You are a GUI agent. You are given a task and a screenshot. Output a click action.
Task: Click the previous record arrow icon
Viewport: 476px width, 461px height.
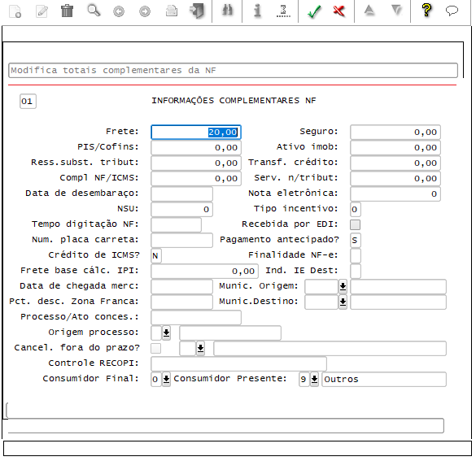coord(119,11)
